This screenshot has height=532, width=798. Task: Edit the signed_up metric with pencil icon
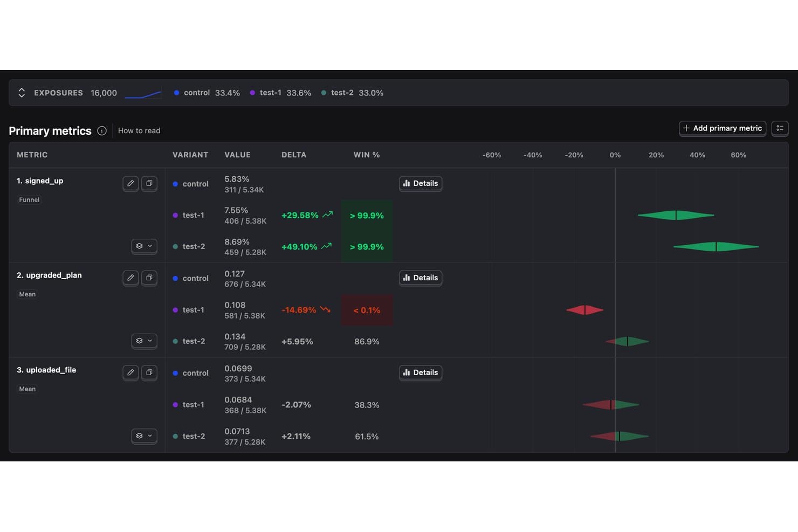(x=130, y=183)
